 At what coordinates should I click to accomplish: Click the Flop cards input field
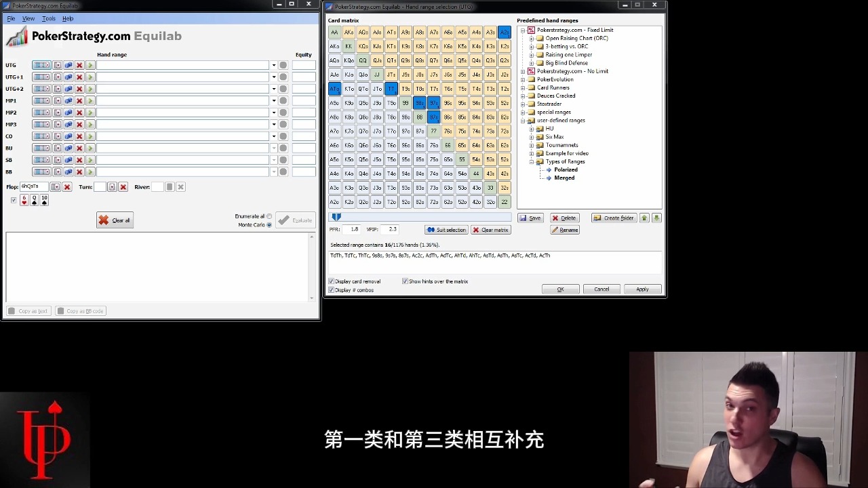(x=34, y=186)
